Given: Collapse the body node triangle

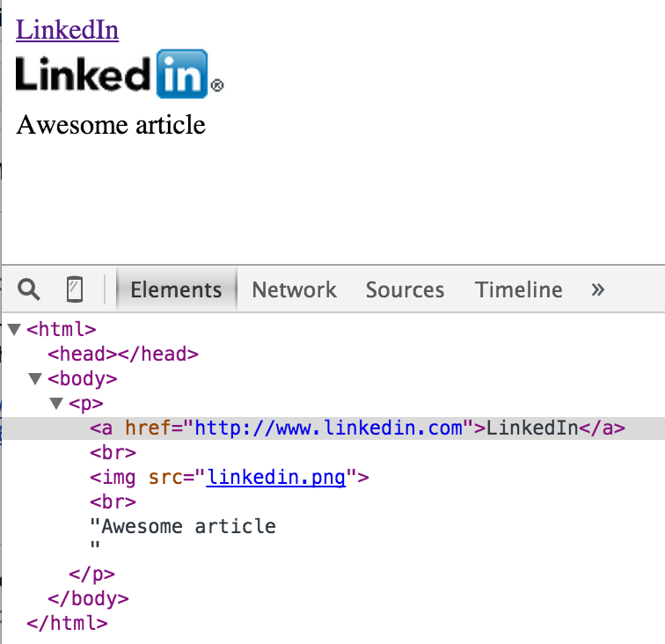Looking at the screenshot, I should [35, 378].
